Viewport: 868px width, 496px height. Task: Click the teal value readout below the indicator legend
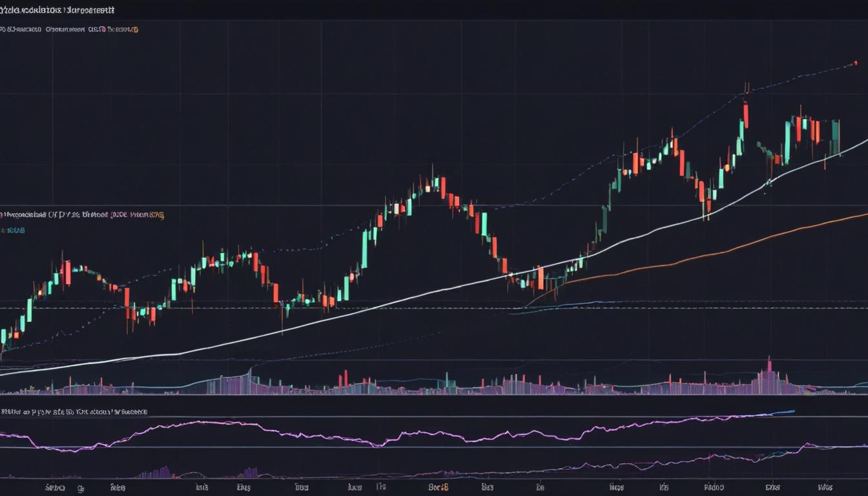tap(13, 229)
